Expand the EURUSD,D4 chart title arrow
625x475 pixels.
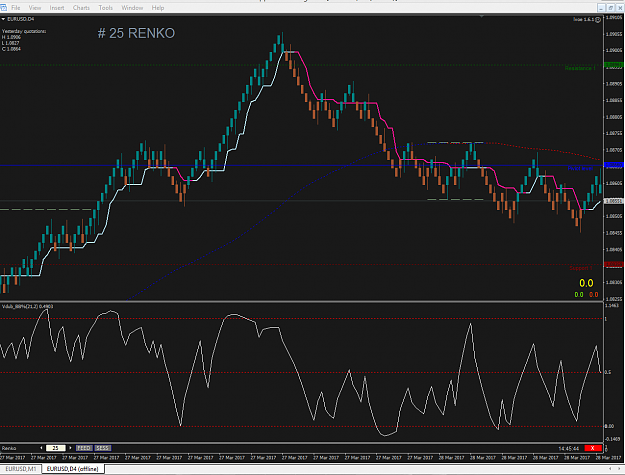pyautogui.click(x=3, y=19)
